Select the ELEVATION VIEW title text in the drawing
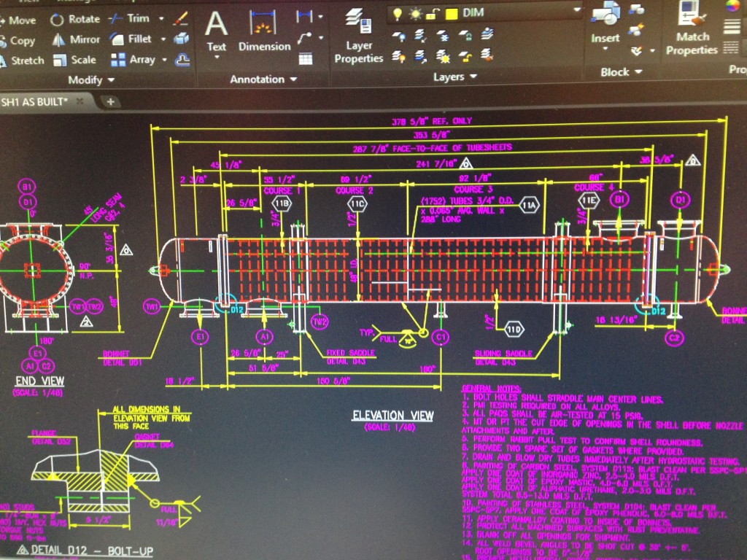Viewport: 747px width, 560px height. (x=392, y=414)
